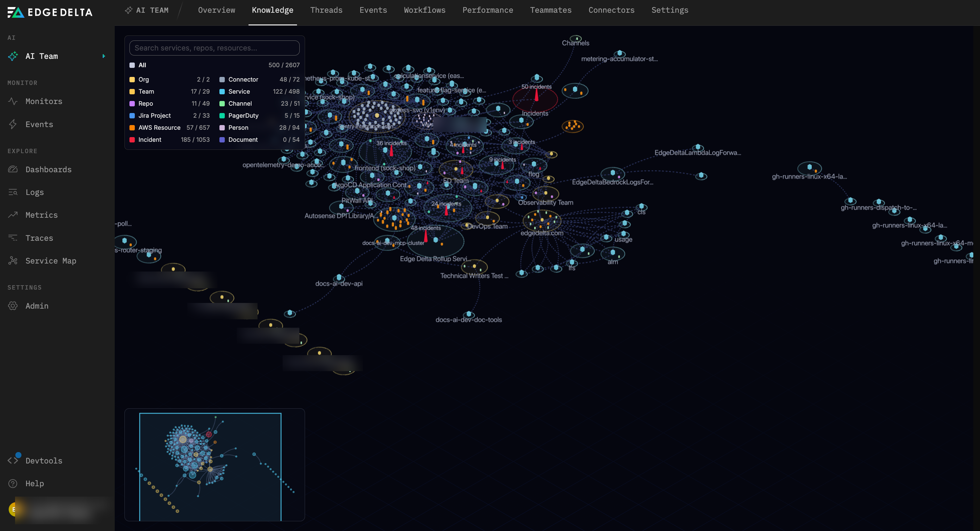Toggle the Repo filter checkbox
Screen dimensions: 980x531
(132, 103)
